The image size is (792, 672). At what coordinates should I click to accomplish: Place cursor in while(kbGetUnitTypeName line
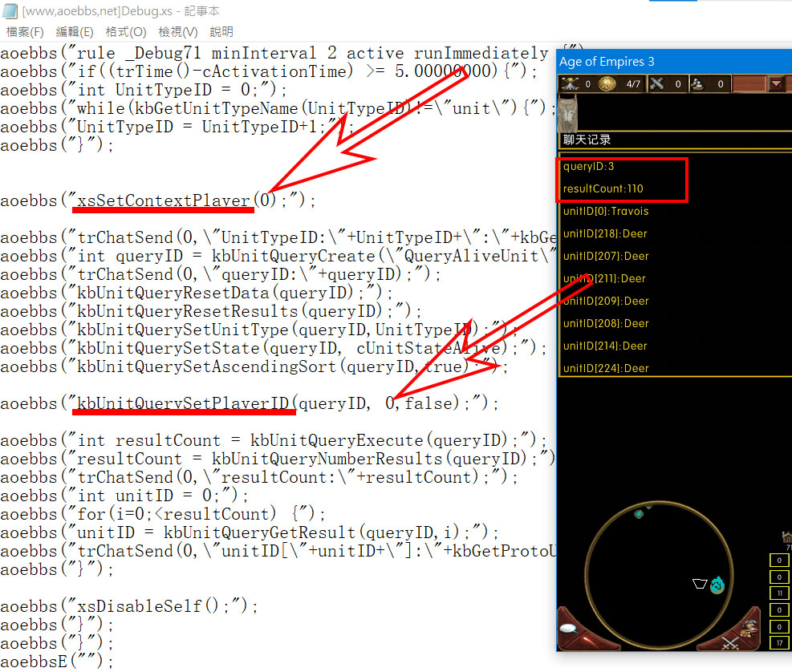[x=278, y=108]
